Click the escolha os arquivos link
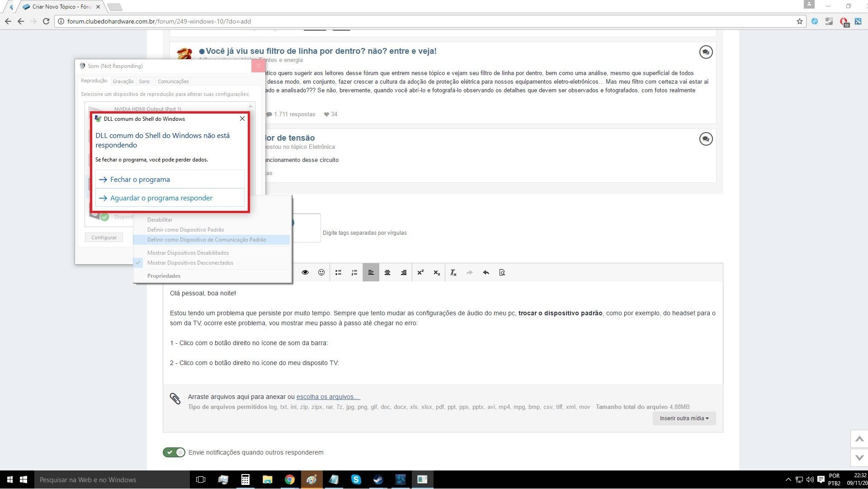Screen dimensions: 868x489 pyautogui.click(x=328, y=397)
